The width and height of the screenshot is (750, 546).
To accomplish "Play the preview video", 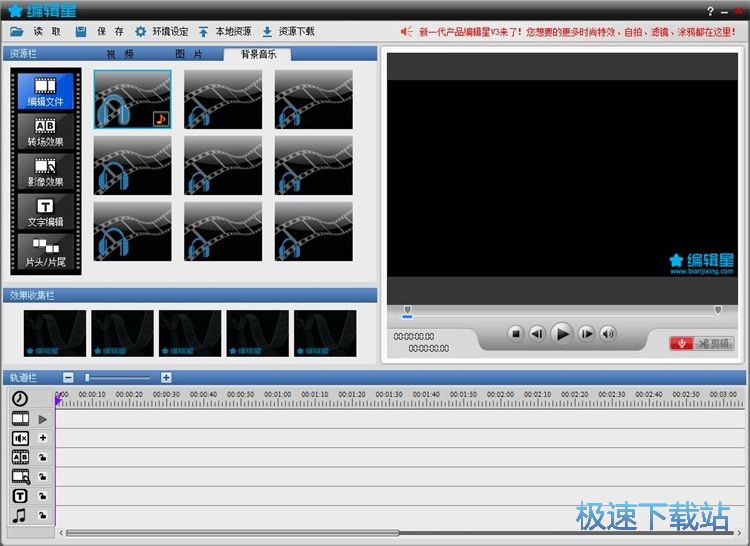I will point(562,333).
